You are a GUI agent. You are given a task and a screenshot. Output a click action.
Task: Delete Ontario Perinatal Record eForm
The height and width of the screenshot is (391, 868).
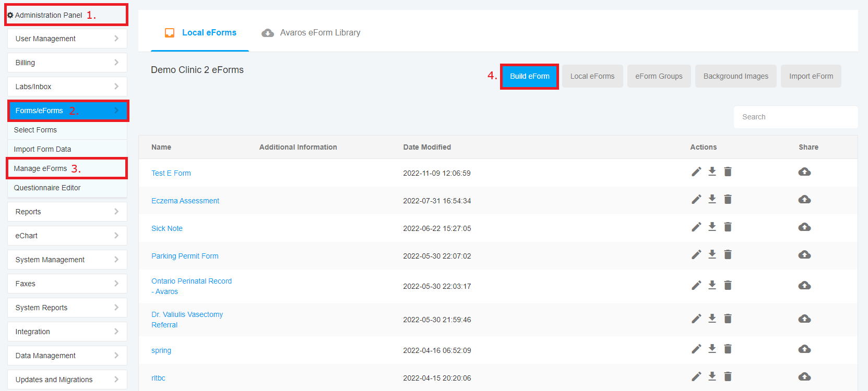tap(728, 285)
